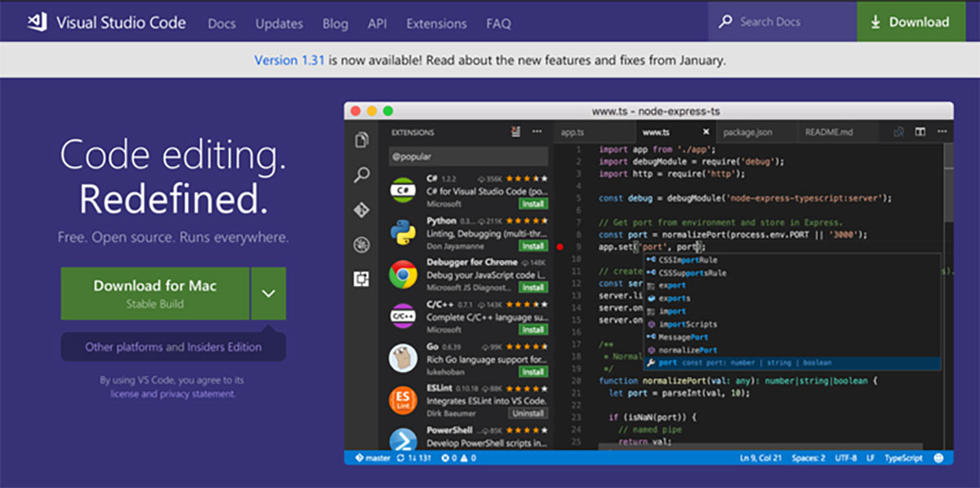Viewport: 980px width, 488px height.
Task: Open the Updates menu item
Action: 279,23
